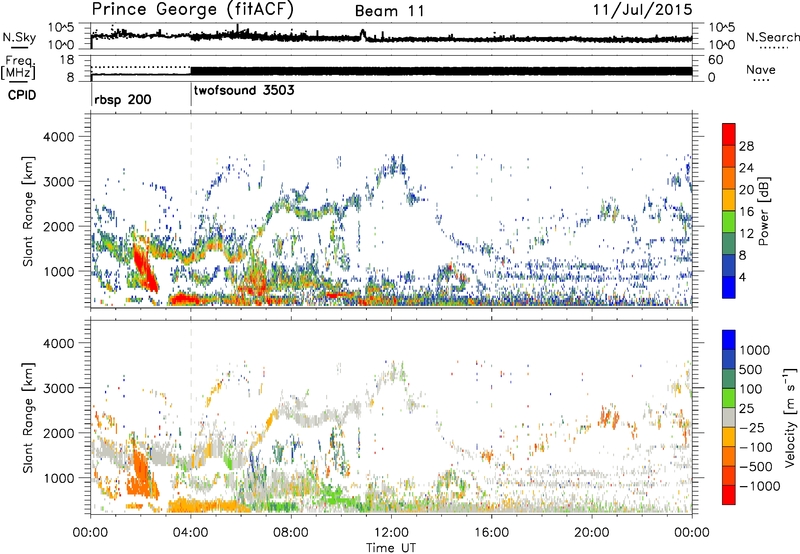Viewport: 800px width, 554px height.
Task: Click the '60' Nave axis value
Action: tap(715, 60)
